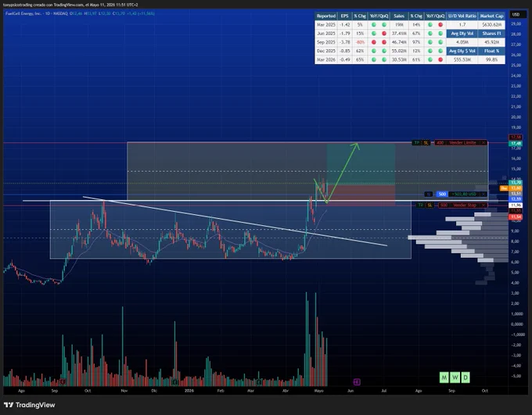Click the white 11,96 price label

tap(516, 206)
